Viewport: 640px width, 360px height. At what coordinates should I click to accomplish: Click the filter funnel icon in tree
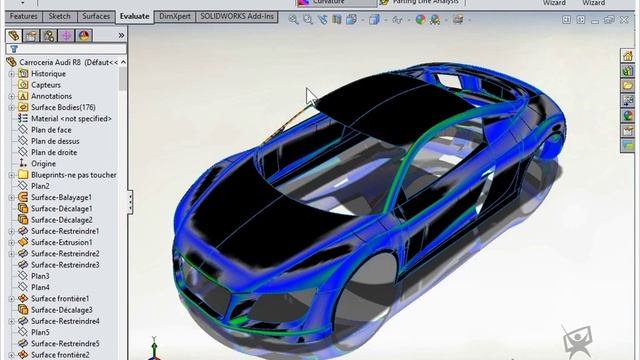tap(14, 49)
